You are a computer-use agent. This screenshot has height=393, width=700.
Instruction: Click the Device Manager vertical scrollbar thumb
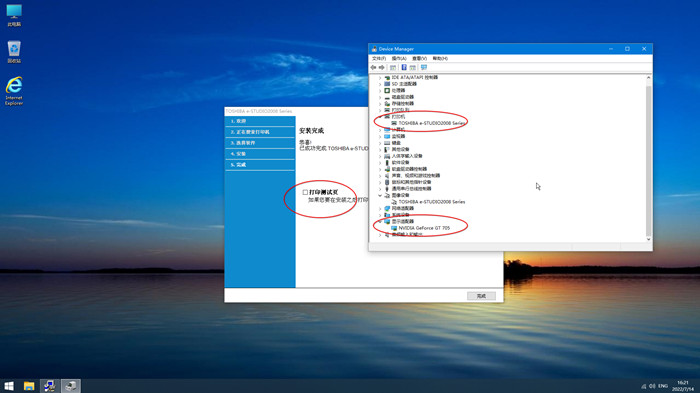648,160
